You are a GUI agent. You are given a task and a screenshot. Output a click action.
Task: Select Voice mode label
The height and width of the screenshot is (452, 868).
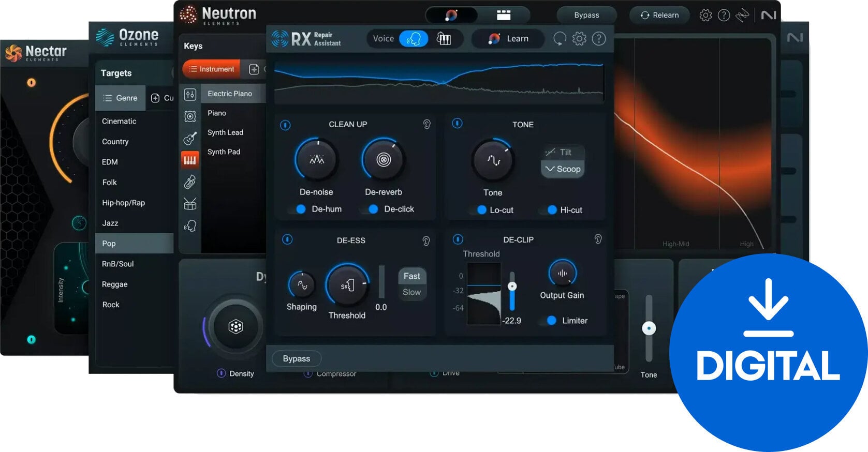[384, 39]
